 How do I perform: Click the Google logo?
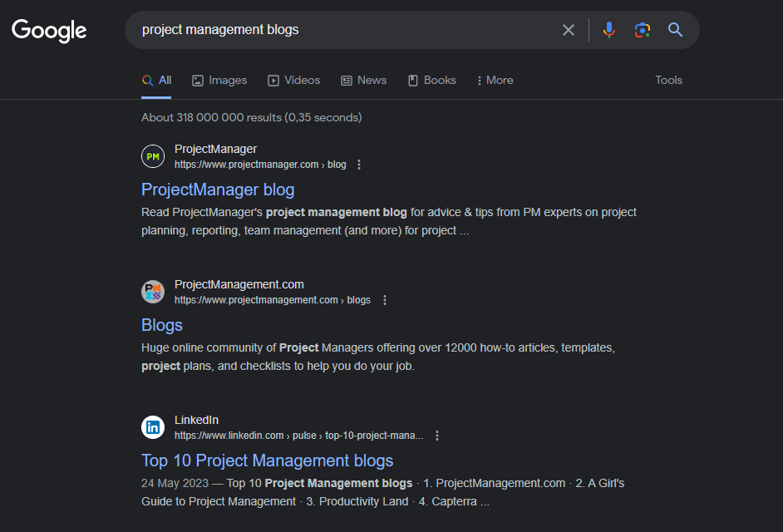[x=48, y=31]
